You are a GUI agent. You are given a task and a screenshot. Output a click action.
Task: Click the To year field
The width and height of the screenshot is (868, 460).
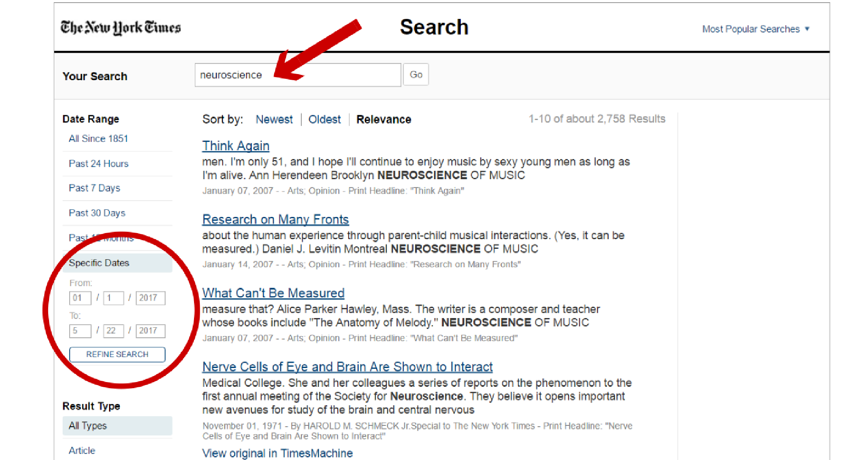pos(150,331)
